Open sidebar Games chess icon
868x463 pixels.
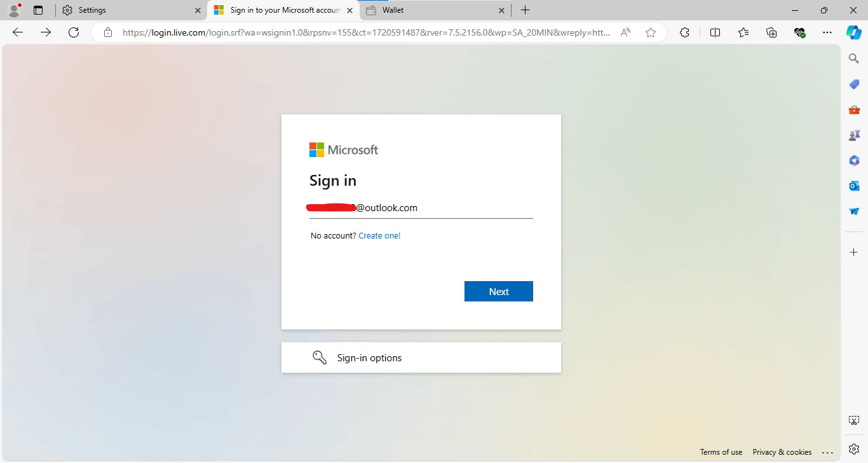854,135
